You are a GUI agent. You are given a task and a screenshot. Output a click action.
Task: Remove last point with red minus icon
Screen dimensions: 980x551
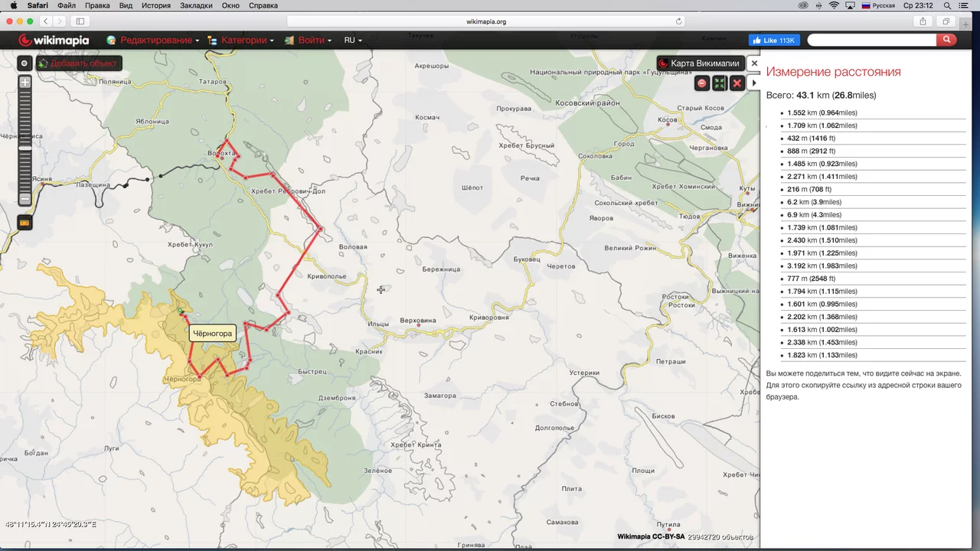click(x=702, y=83)
